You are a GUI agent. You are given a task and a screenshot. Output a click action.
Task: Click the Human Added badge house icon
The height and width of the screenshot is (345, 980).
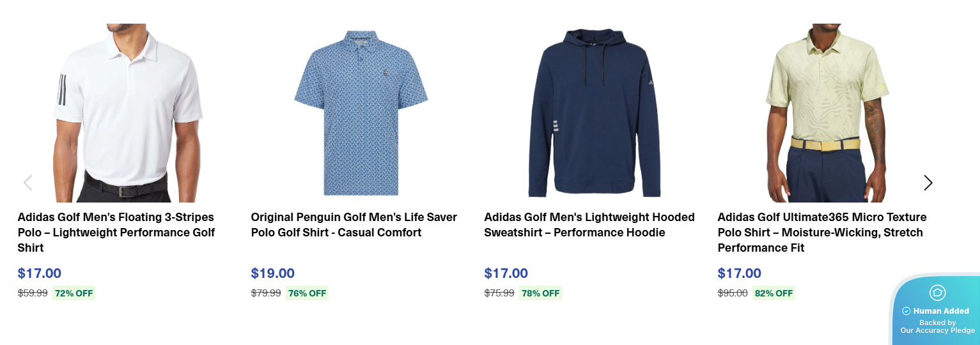coord(937,293)
